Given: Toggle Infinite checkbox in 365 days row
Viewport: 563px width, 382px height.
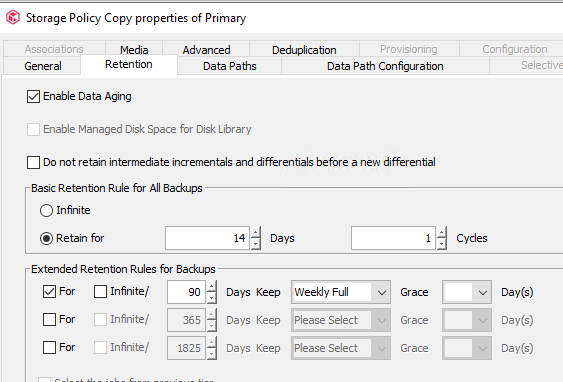Looking at the screenshot, I should [101, 320].
